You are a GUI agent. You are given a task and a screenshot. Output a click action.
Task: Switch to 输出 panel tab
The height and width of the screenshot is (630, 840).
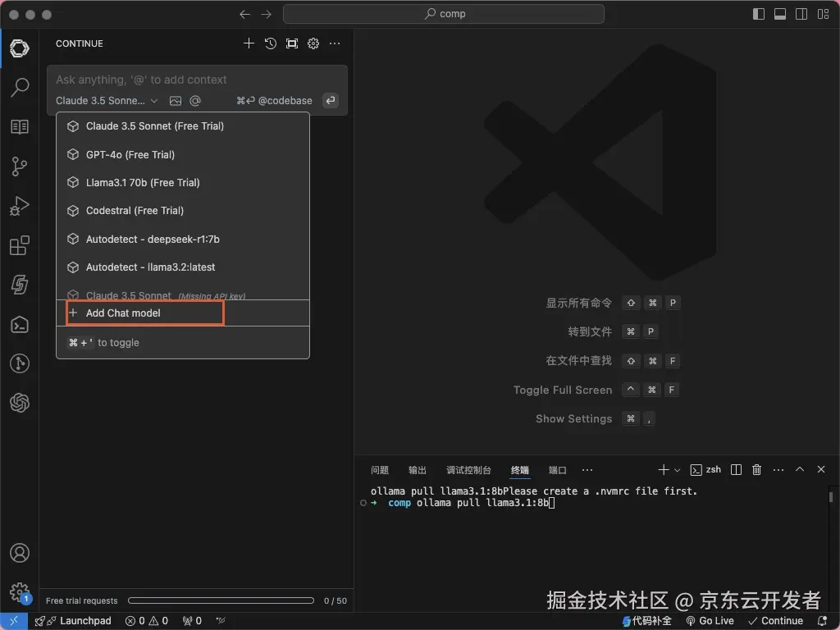click(418, 470)
